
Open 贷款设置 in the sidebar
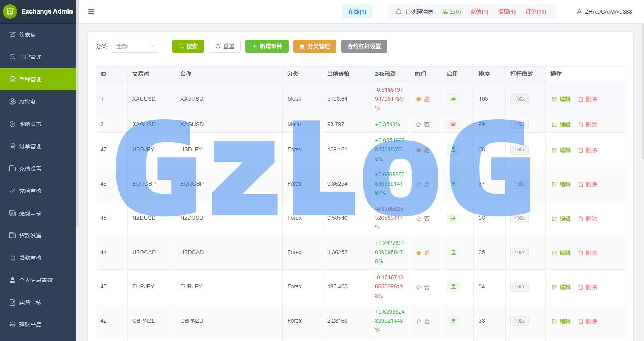click(38, 235)
